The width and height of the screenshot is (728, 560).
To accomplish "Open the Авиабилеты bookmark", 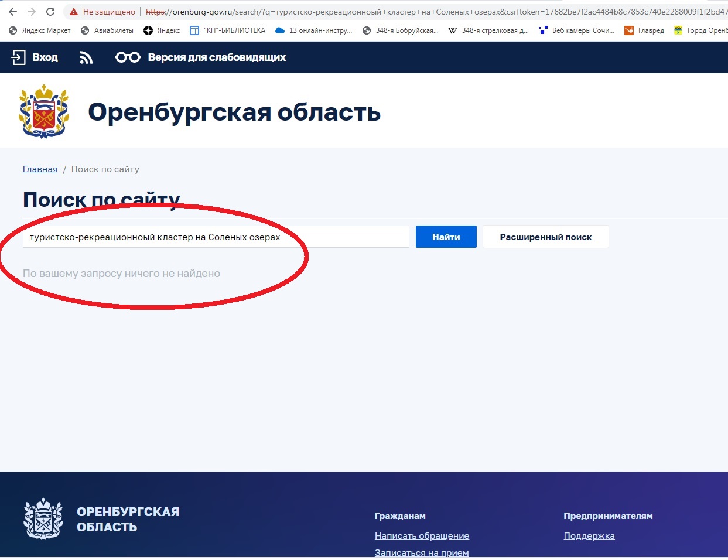I will coord(107,30).
